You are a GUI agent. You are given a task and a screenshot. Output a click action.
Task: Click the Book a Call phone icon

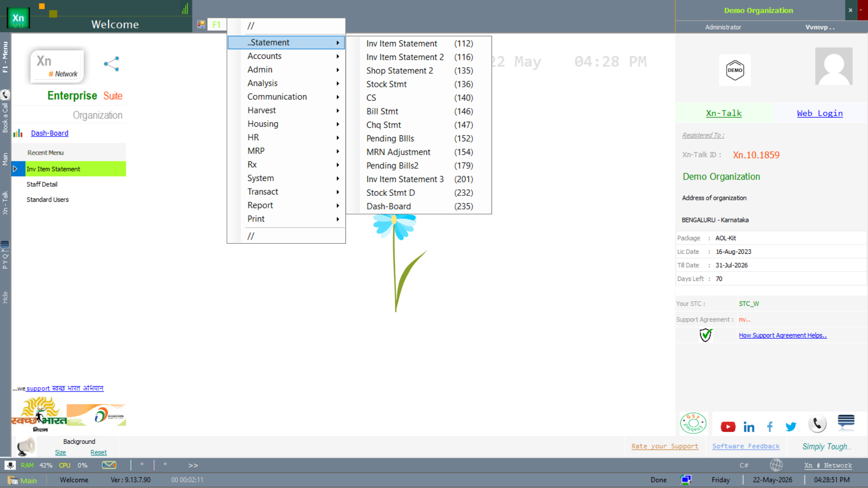click(x=5, y=95)
